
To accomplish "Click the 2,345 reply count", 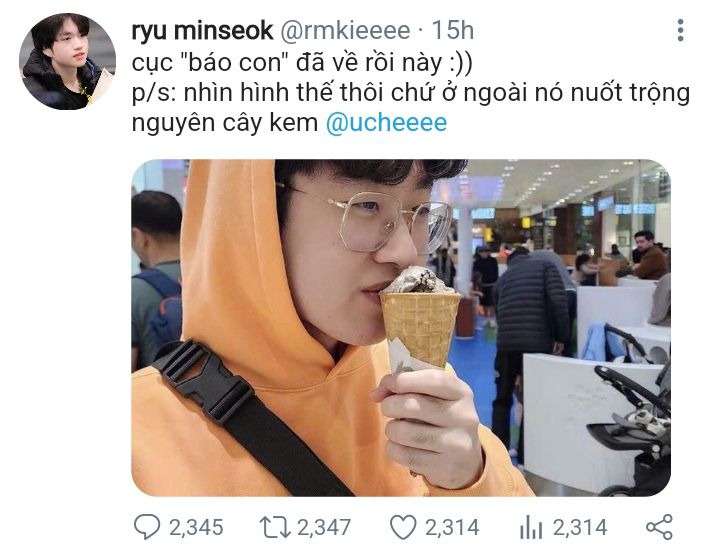I will [x=196, y=528].
